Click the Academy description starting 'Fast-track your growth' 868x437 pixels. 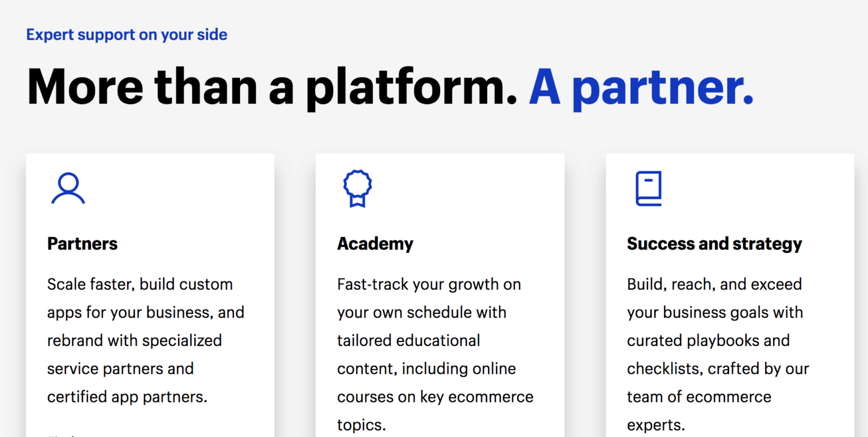pos(435,354)
